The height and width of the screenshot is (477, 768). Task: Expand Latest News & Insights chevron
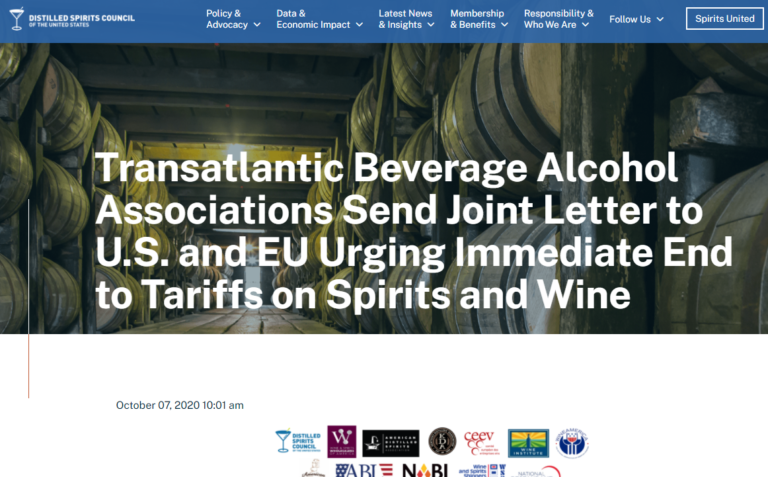pos(431,24)
